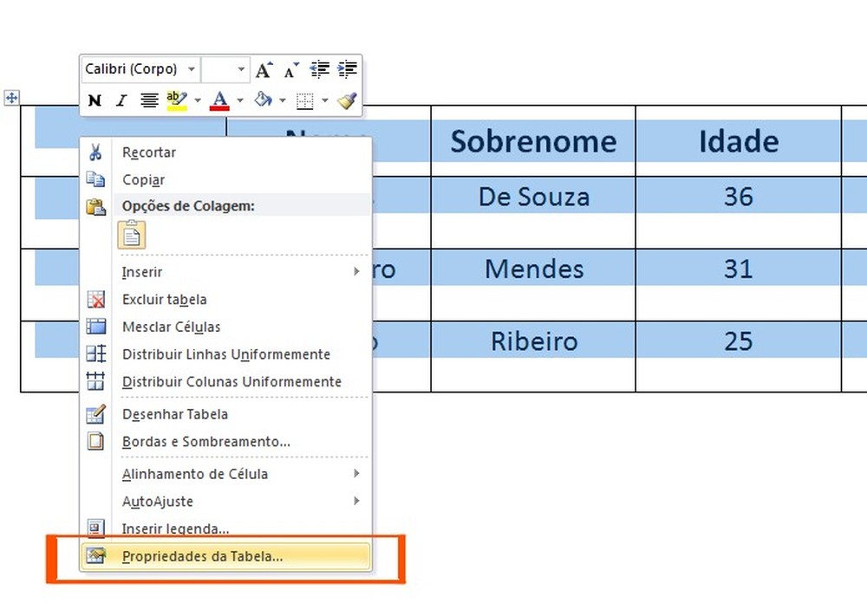Toggle bold (N) formatting

[x=95, y=101]
